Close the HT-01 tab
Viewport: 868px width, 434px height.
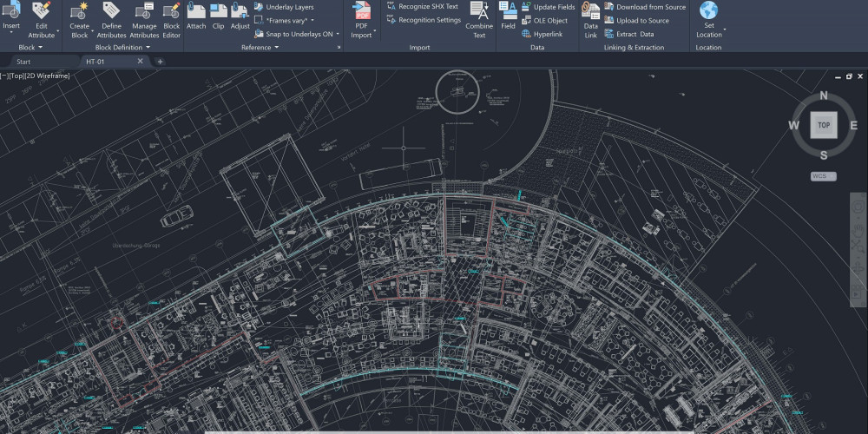pyautogui.click(x=140, y=62)
